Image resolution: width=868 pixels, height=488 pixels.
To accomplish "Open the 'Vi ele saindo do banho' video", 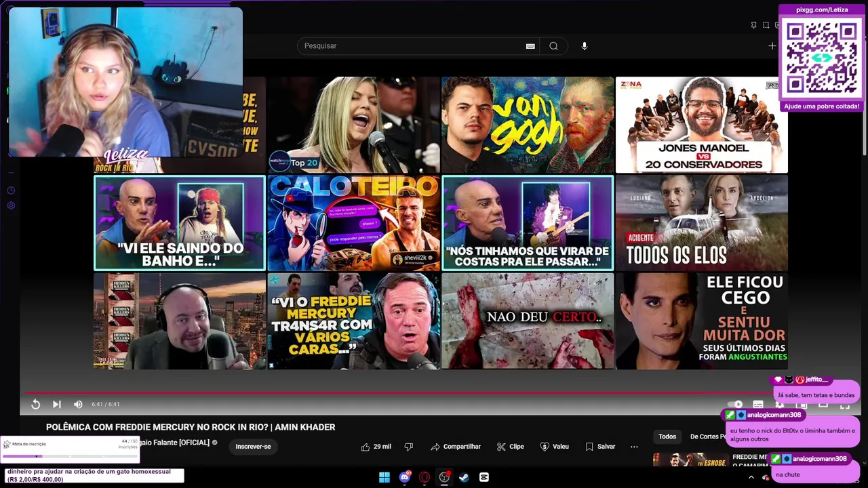I will [x=180, y=223].
